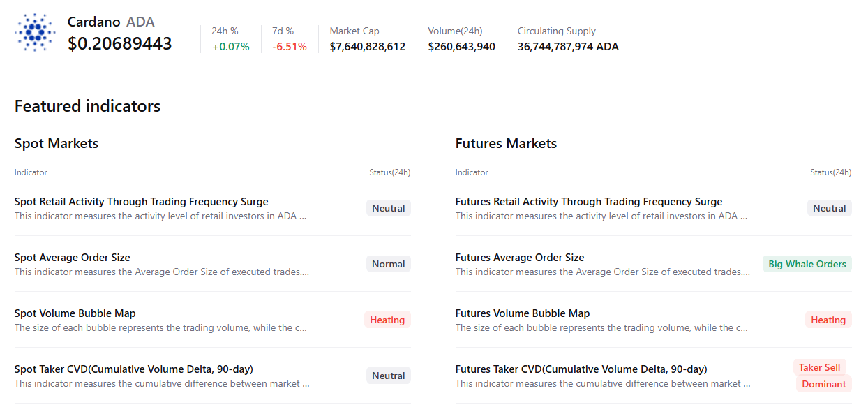Click the Volume(24h) $260,643,940 value
868x407 pixels.
tap(462, 47)
